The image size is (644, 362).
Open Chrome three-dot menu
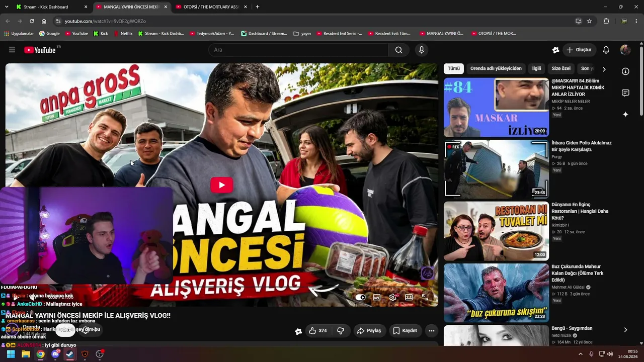point(636,21)
